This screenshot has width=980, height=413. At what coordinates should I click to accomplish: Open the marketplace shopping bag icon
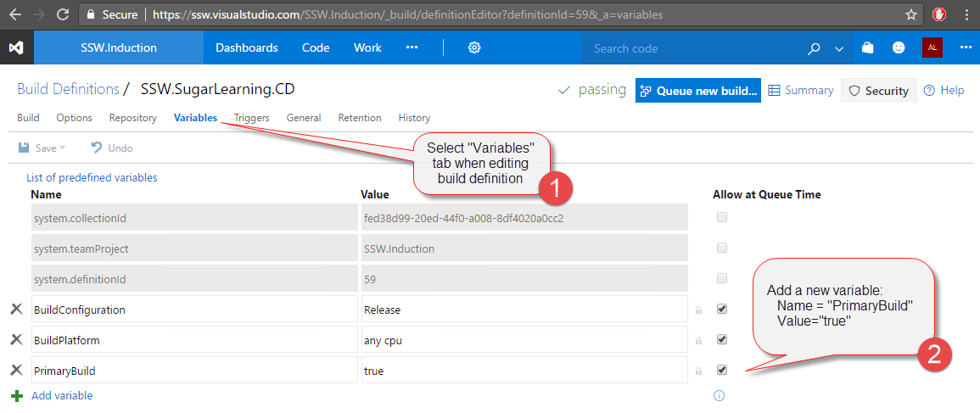[867, 48]
